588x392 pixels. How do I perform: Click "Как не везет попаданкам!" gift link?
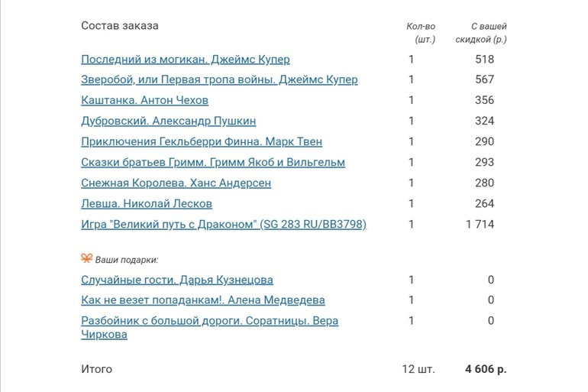coord(202,300)
